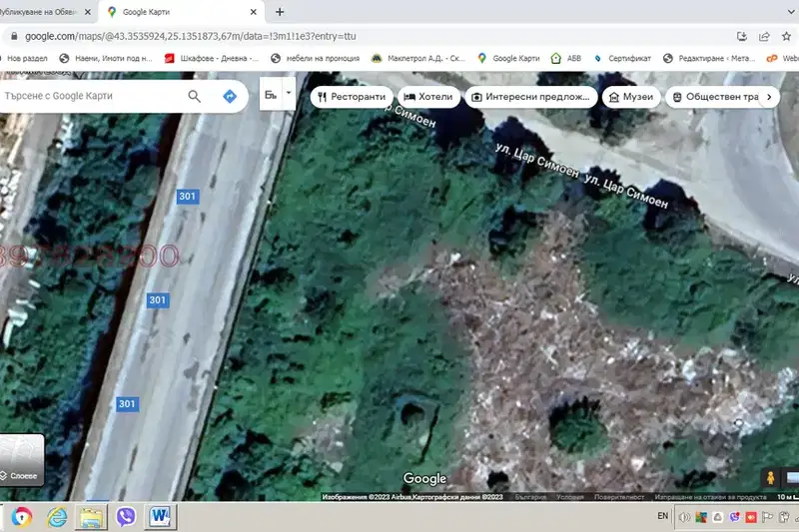The width and height of the screenshot is (799, 532).
Task: Expand the keyboard language dropdown arrow
Action: tap(289, 93)
